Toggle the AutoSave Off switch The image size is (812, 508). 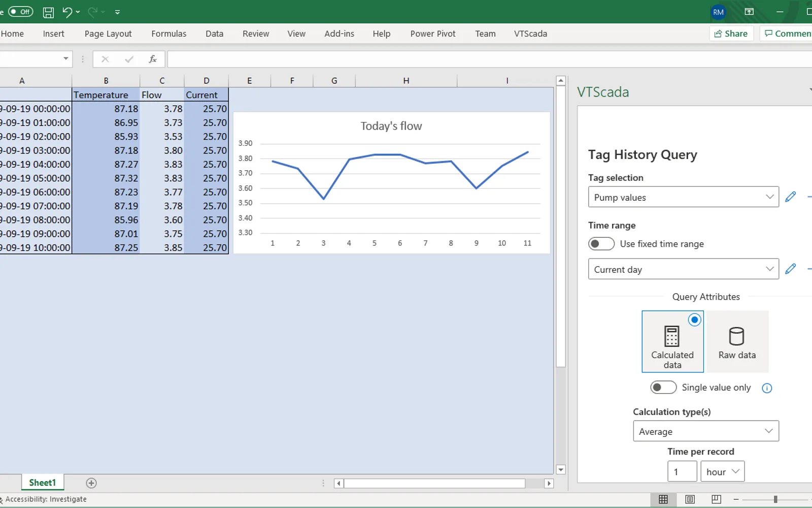tap(20, 12)
